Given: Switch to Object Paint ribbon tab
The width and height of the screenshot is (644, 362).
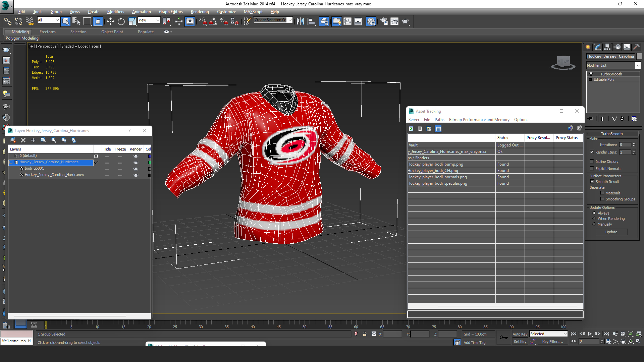Looking at the screenshot, I should click(112, 32).
